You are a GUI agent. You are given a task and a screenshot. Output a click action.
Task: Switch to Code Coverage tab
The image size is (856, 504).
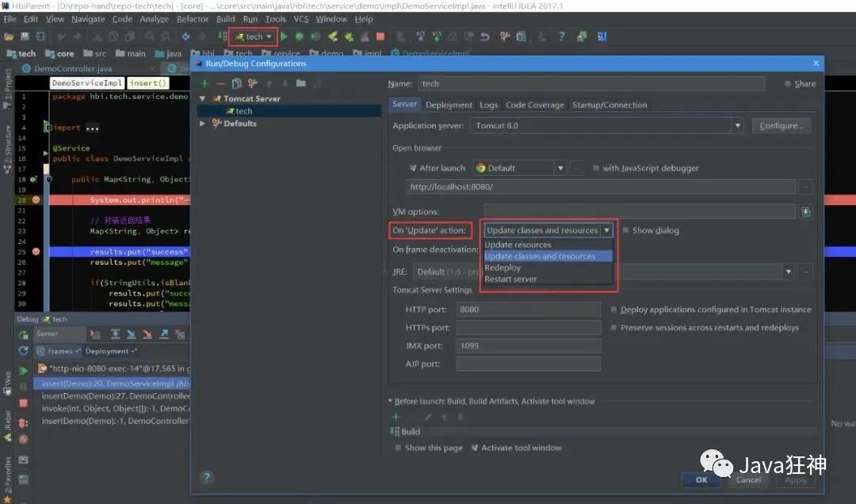click(x=534, y=105)
